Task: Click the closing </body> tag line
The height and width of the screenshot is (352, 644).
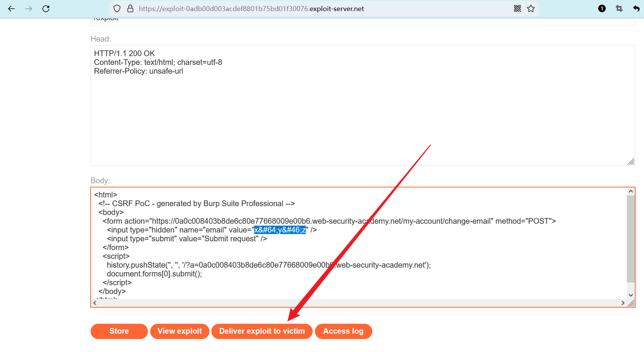Action: [112, 291]
